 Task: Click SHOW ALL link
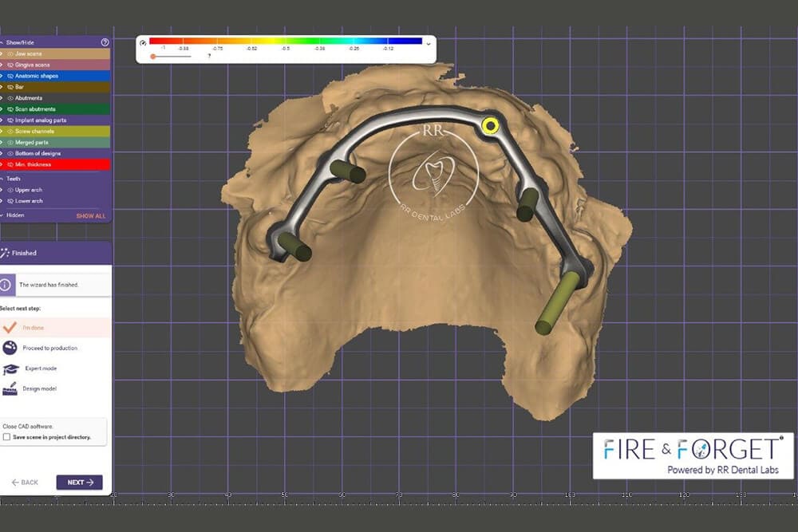point(90,216)
